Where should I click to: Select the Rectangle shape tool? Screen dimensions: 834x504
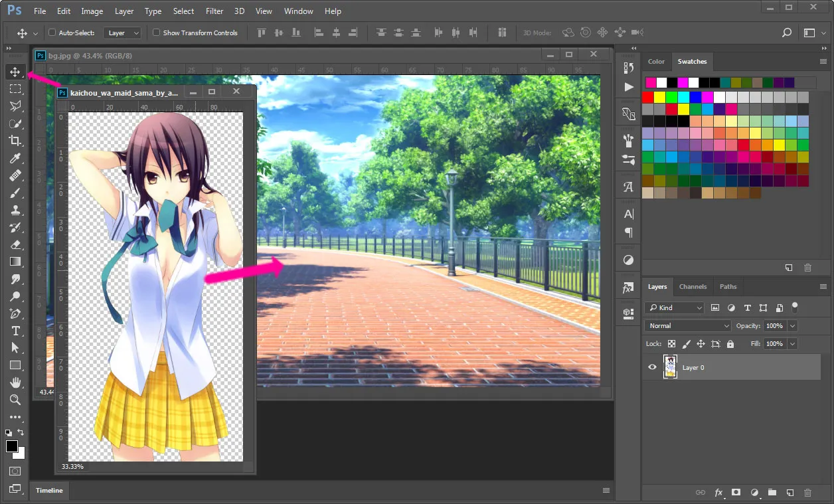click(x=15, y=365)
